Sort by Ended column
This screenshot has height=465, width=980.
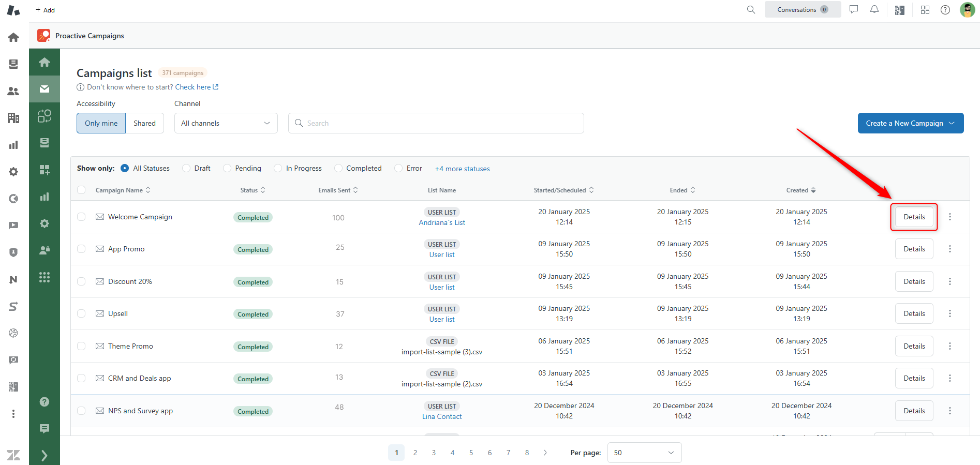pyautogui.click(x=682, y=190)
